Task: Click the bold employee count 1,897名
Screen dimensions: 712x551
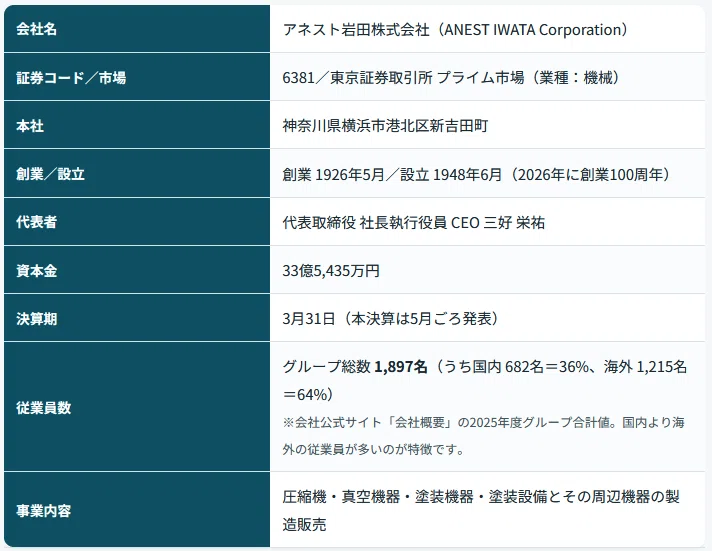Action: click(400, 367)
